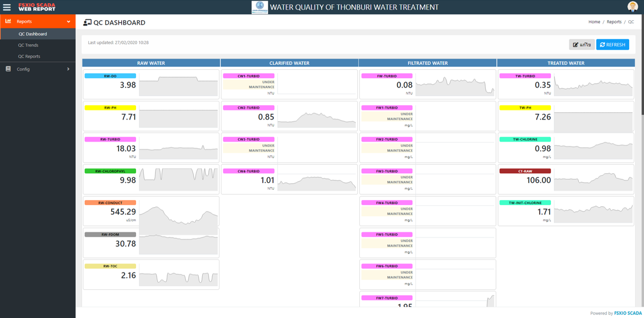Select QC Dashboard menu item
Screen dimensions: 644x318
coord(33,34)
